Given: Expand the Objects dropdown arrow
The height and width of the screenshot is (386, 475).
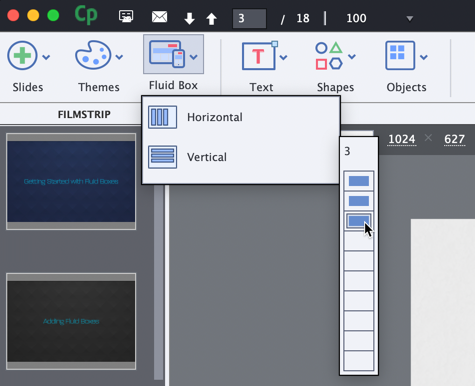Looking at the screenshot, I should point(424,57).
